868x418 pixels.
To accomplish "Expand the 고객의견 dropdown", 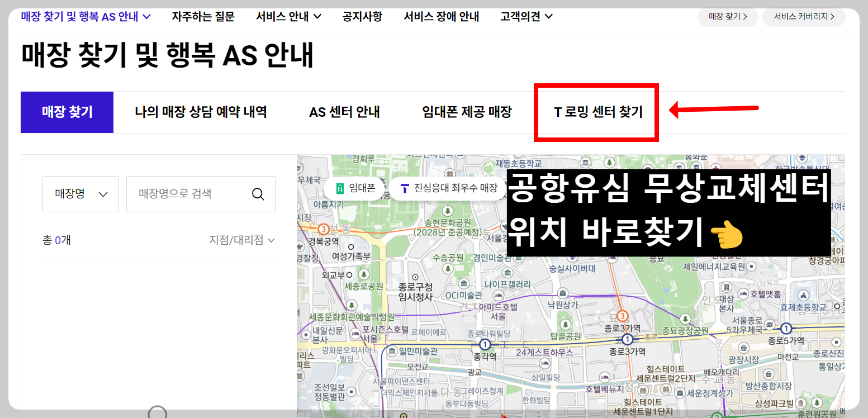I will pyautogui.click(x=527, y=16).
